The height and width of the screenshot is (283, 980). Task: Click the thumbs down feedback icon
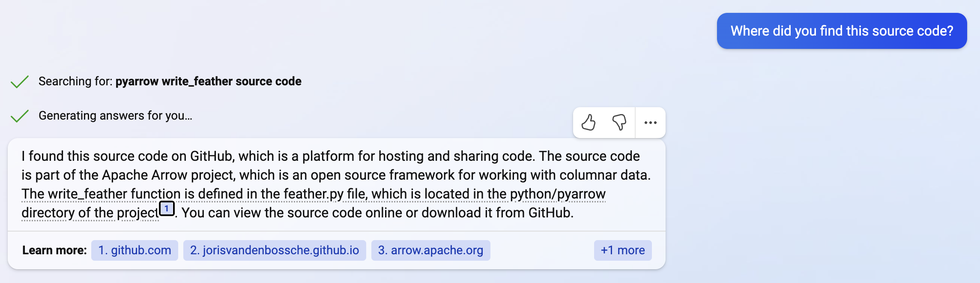(619, 123)
